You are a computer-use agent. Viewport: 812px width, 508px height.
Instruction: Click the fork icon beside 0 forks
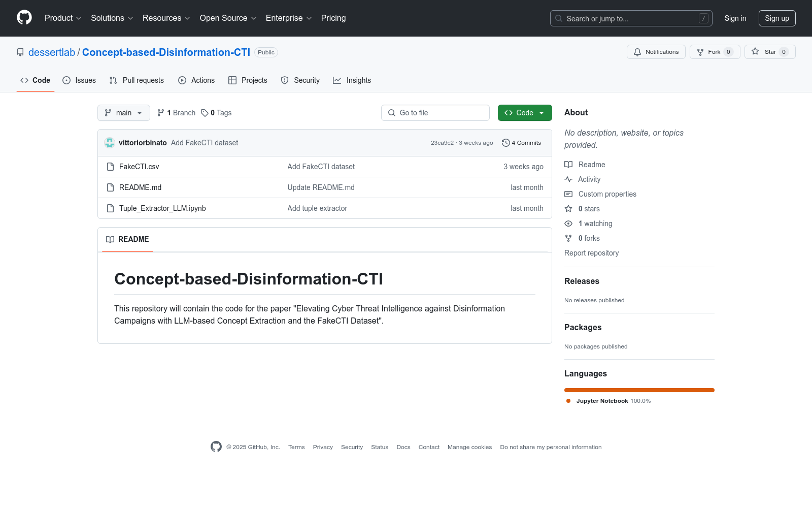pyautogui.click(x=568, y=238)
